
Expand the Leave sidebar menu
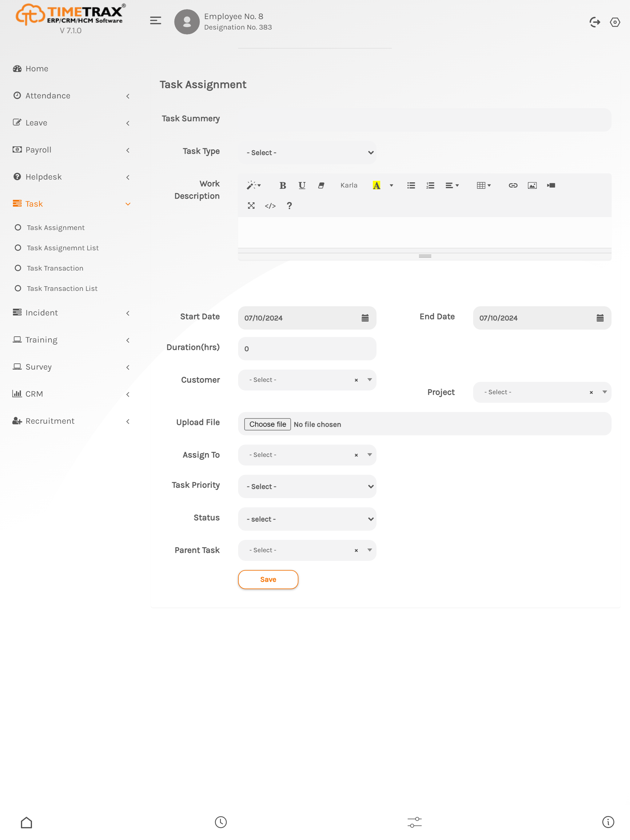coord(71,123)
